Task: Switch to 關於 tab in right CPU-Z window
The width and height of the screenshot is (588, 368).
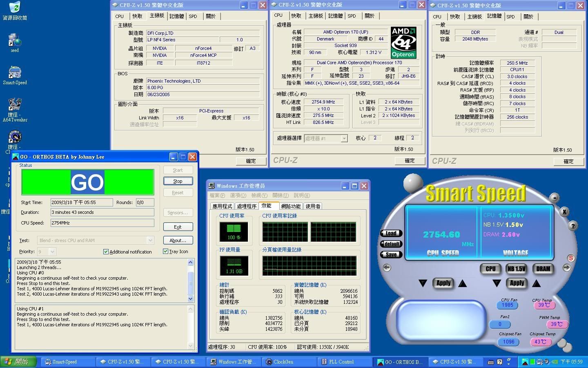Action: [x=528, y=17]
